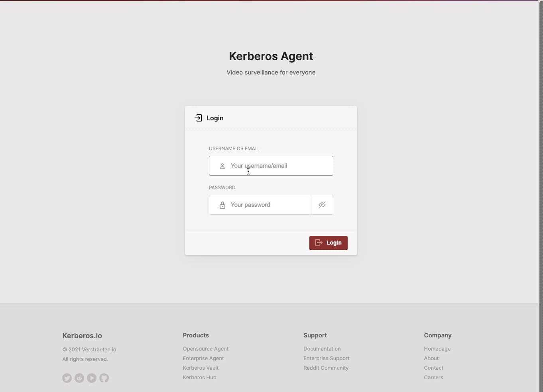Open the Documentation link under Support

(x=322, y=349)
